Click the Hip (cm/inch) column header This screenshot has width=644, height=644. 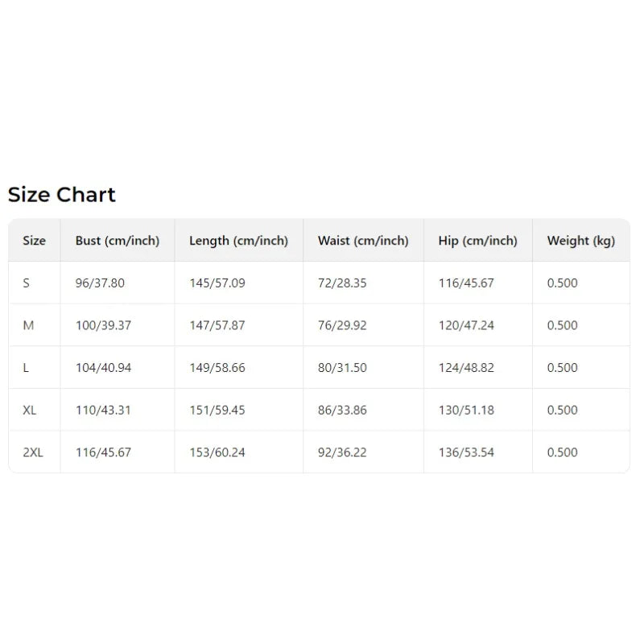pos(478,241)
